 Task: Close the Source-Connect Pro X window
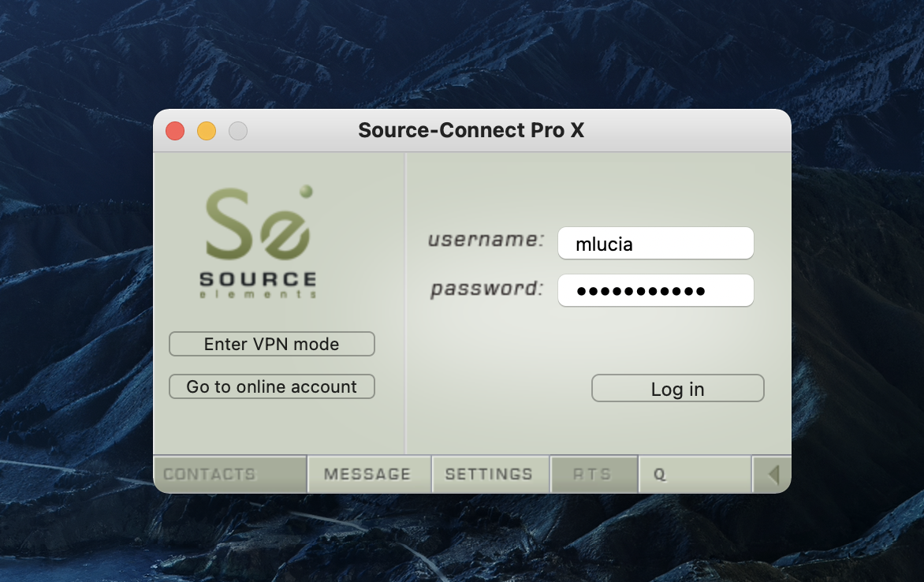coord(175,131)
